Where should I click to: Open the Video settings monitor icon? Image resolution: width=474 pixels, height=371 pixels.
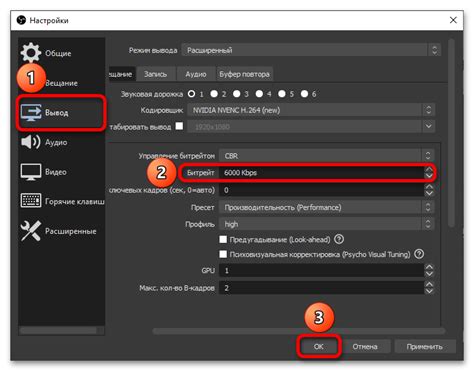31,172
